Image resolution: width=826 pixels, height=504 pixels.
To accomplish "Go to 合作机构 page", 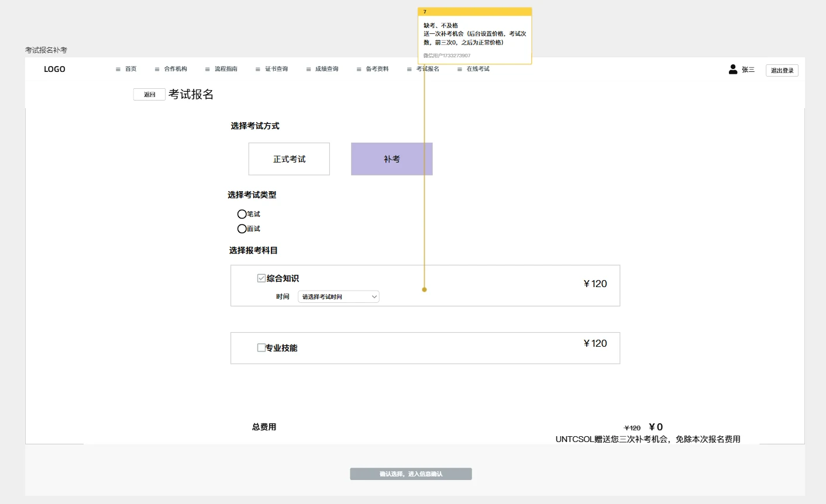I will (x=175, y=69).
